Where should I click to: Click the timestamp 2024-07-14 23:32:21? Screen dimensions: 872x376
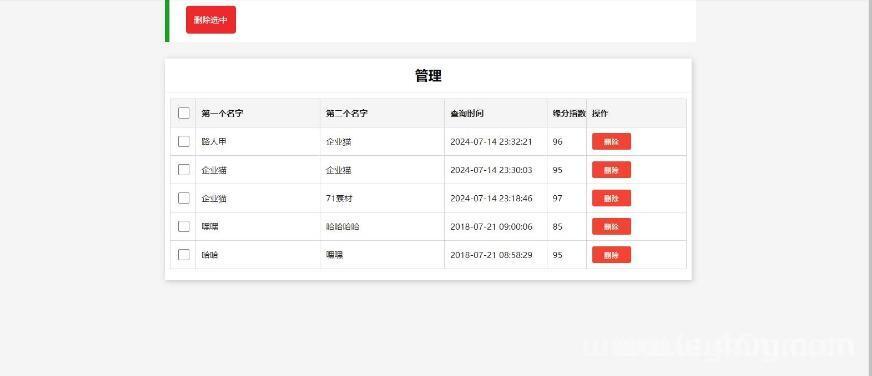(x=491, y=142)
